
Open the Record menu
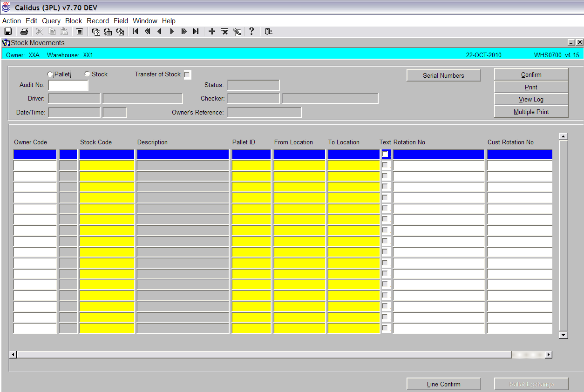98,21
